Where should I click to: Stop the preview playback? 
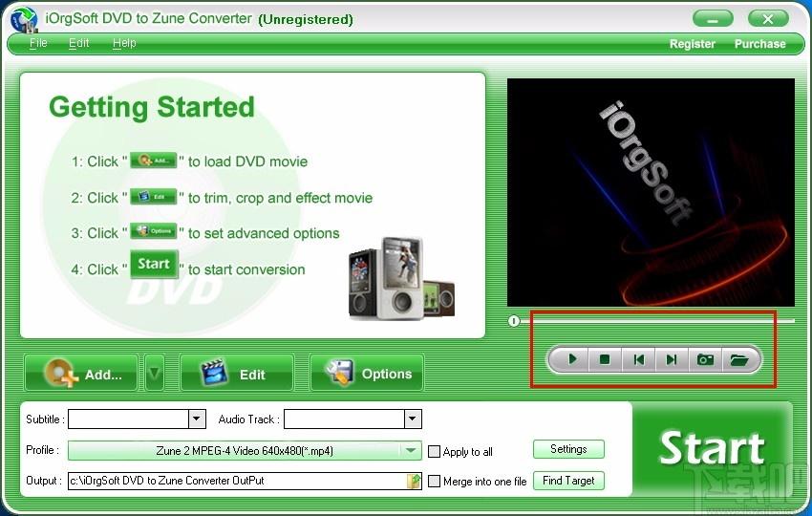click(605, 359)
